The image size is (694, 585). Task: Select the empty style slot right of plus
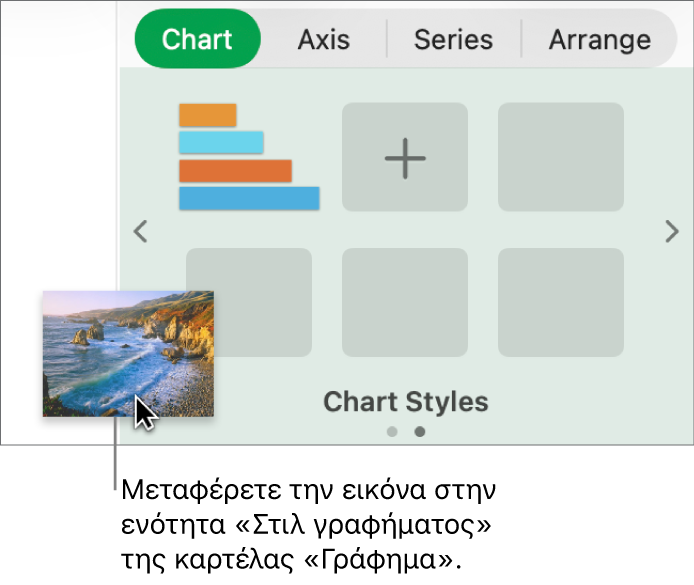(x=561, y=157)
